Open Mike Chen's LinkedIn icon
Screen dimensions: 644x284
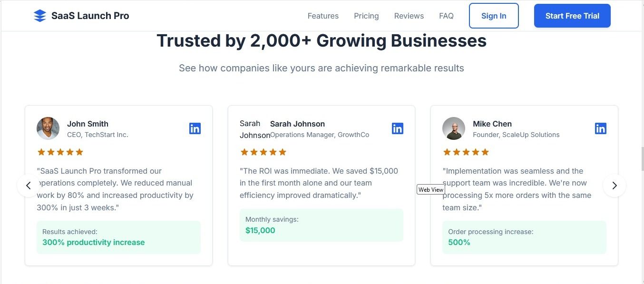point(601,128)
